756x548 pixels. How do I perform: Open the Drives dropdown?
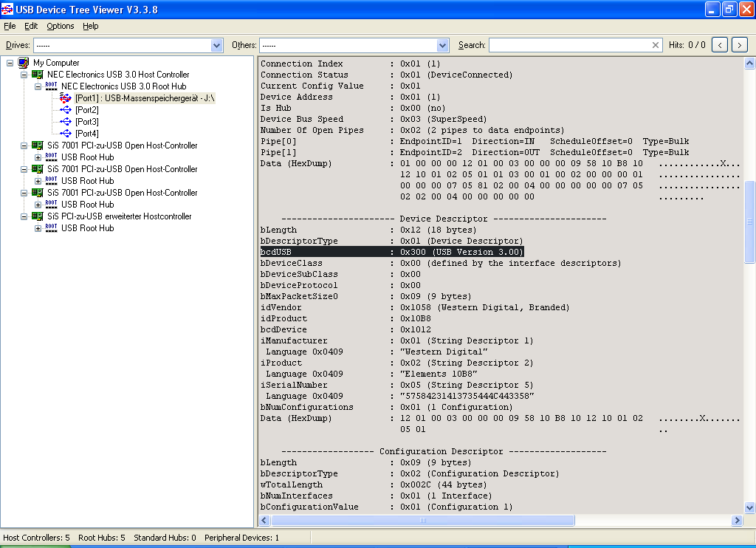[x=216, y=45]
